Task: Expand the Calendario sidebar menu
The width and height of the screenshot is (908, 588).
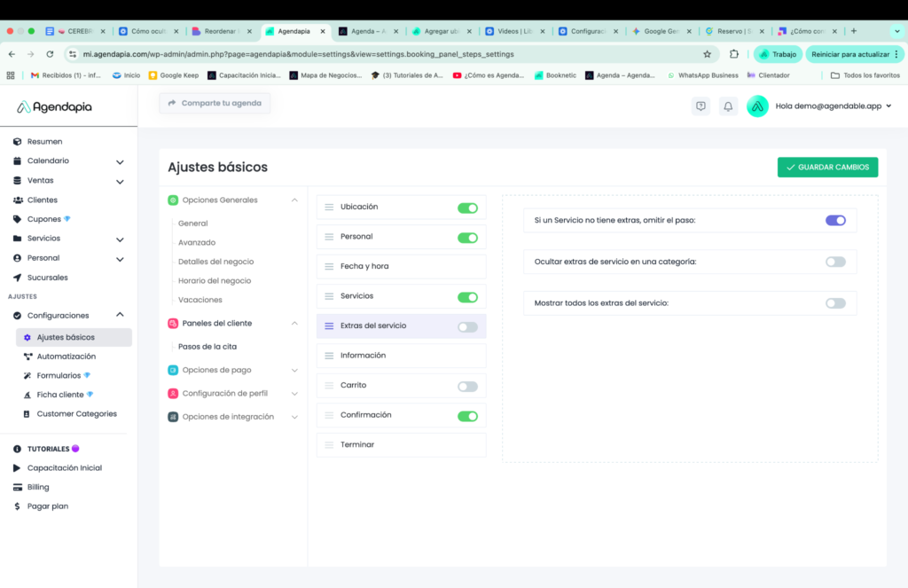Action: coord(120,161)
